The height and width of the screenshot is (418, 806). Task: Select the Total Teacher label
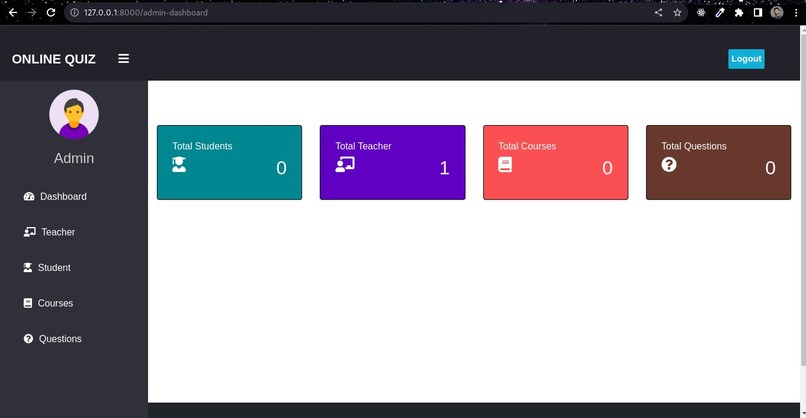pos(363,146)
